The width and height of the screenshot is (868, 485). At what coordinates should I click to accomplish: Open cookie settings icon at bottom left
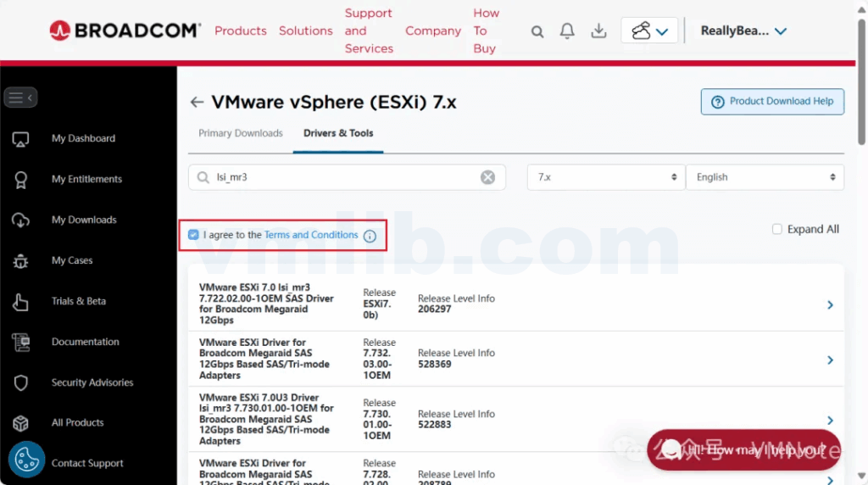(26, 460)
